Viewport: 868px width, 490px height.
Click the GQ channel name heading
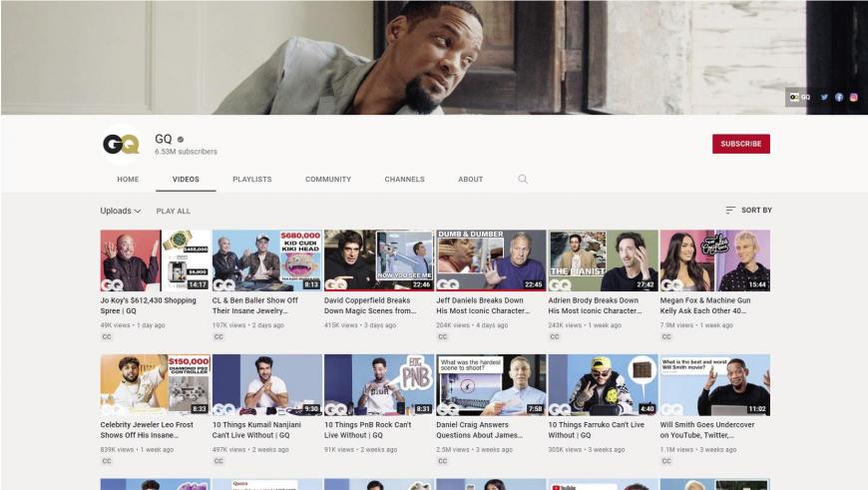coord(164,139)
